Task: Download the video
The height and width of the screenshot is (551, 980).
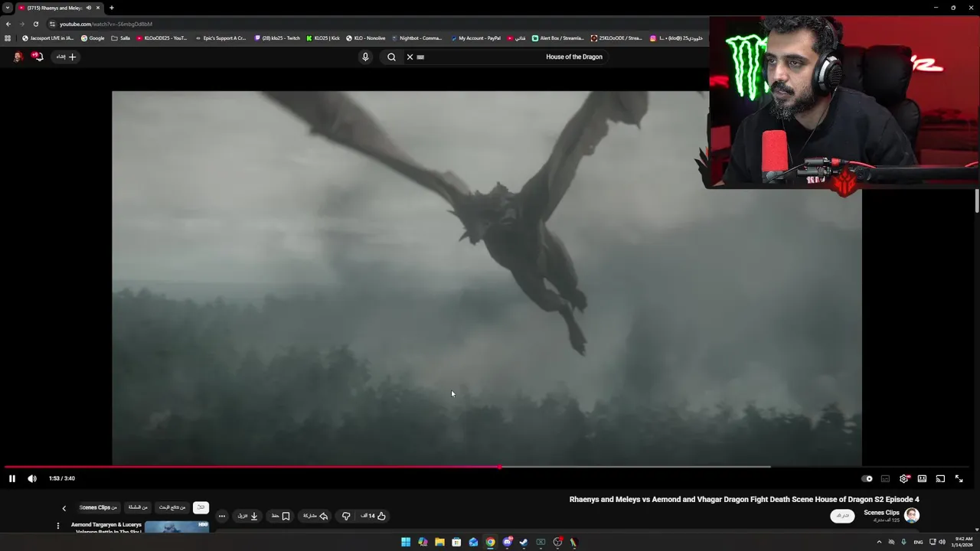Action: coord(247,516)
